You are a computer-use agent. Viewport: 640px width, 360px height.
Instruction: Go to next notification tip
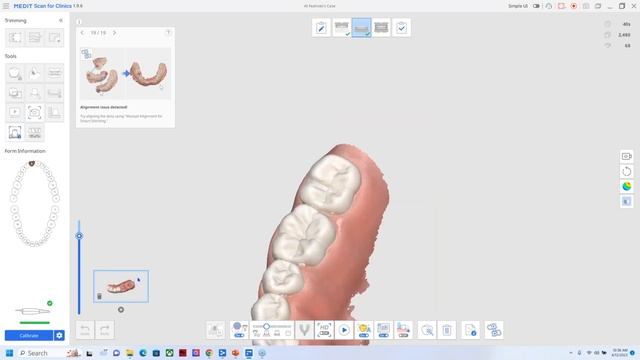pyautogui.click(x=114, y=33)
